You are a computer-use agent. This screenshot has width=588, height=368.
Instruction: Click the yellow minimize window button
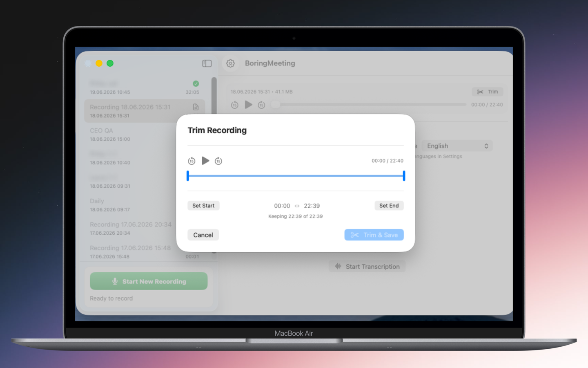point(99,63)
